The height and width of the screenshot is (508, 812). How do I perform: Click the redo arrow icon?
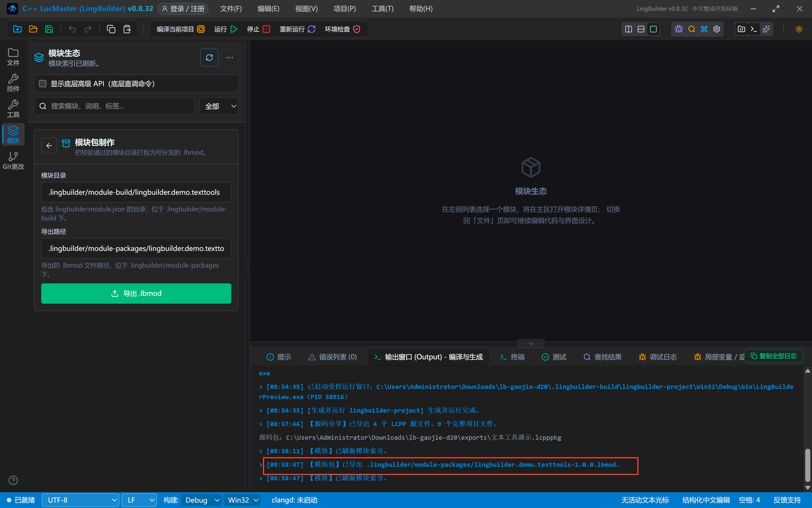click(x=88, y=29)
